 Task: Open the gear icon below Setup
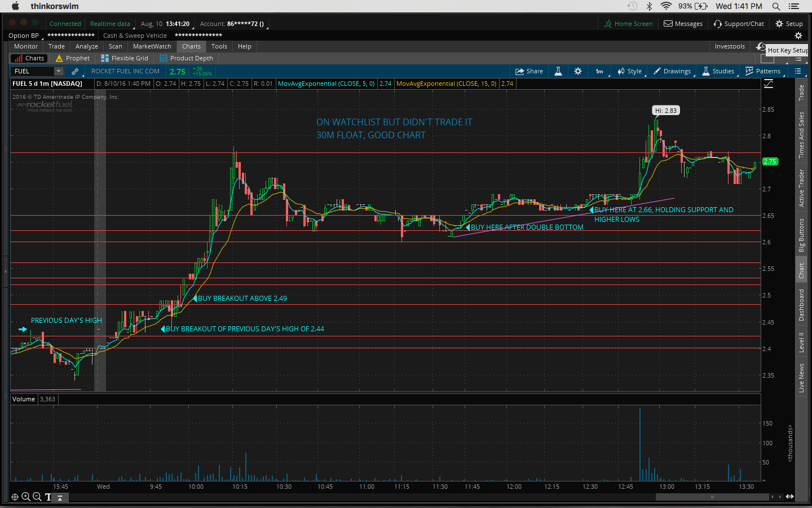(x=798, y=36)
